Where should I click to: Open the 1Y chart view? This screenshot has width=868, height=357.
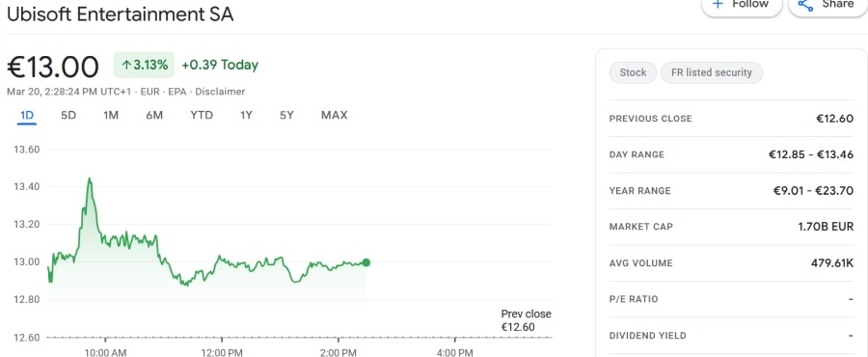(246, 115)
